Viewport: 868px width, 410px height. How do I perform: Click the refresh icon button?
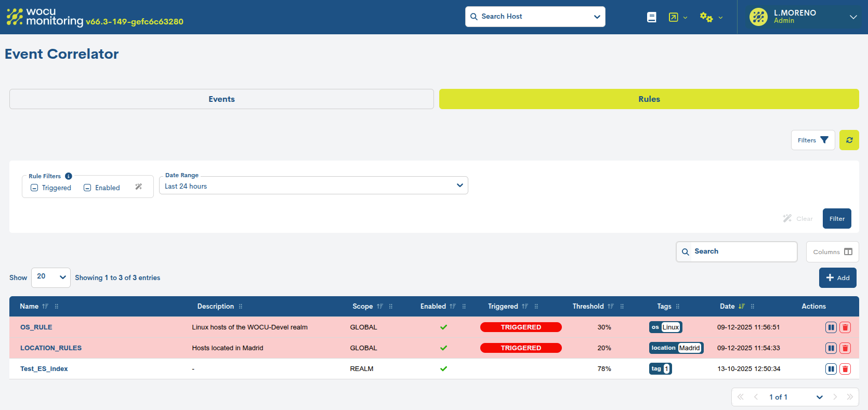(x=849, y=140)
